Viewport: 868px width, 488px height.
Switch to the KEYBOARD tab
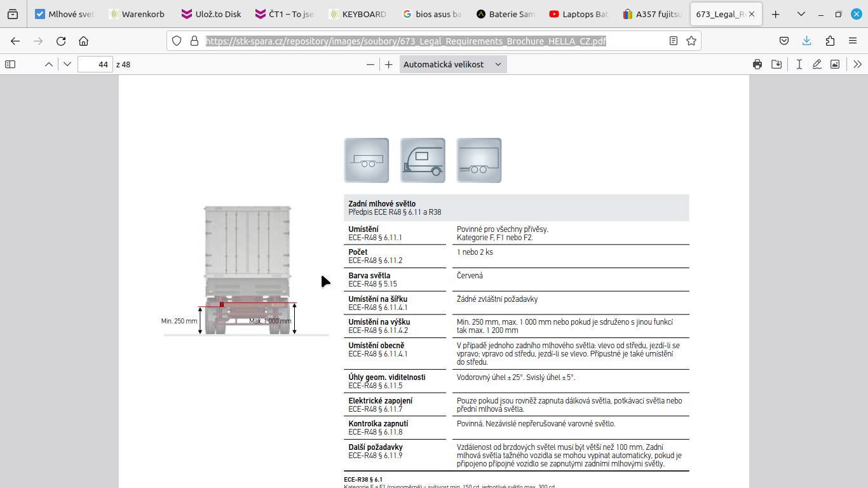tap(359, 14)
